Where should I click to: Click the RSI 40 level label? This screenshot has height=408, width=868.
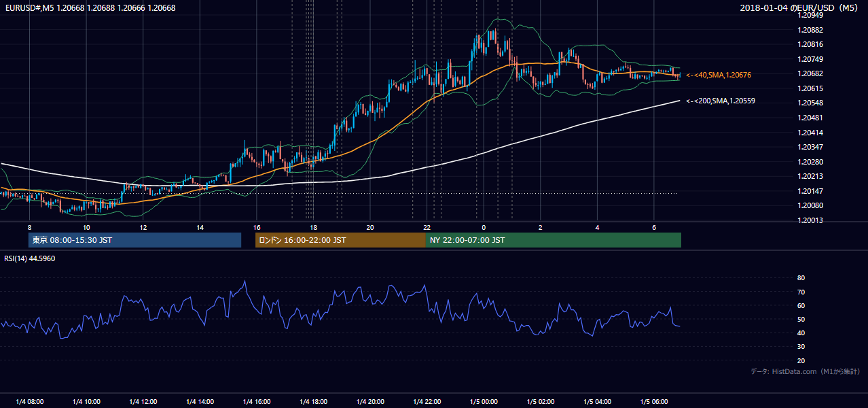point(801,333)
